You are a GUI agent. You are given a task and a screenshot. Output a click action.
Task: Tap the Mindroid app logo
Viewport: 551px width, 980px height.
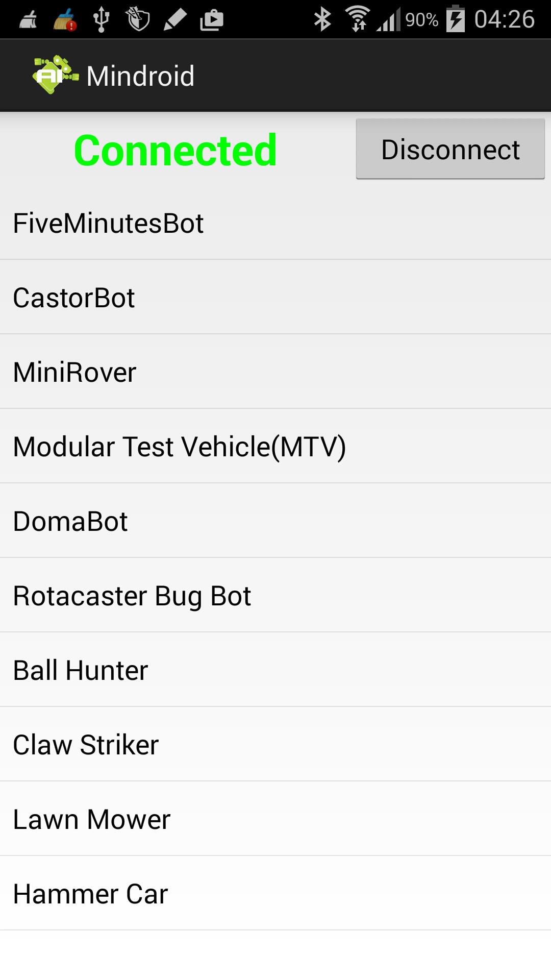tap(54, 75)
